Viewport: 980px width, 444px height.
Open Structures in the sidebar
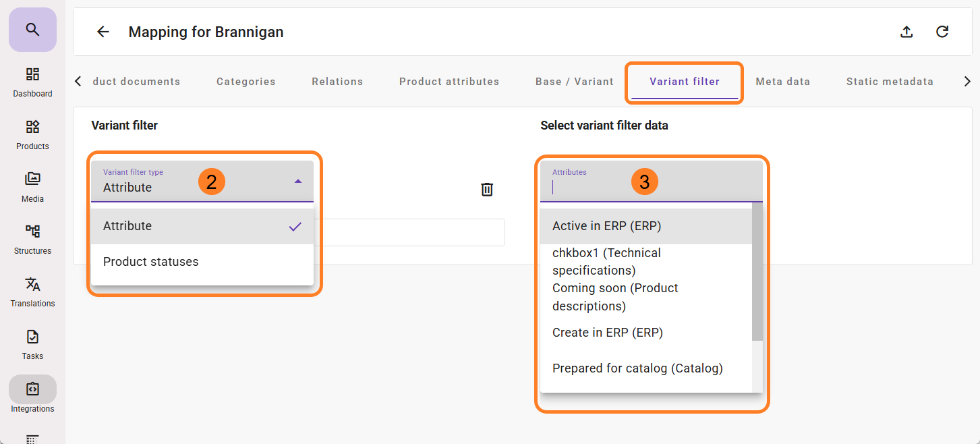pyautogui.click(x=32, y=239)
